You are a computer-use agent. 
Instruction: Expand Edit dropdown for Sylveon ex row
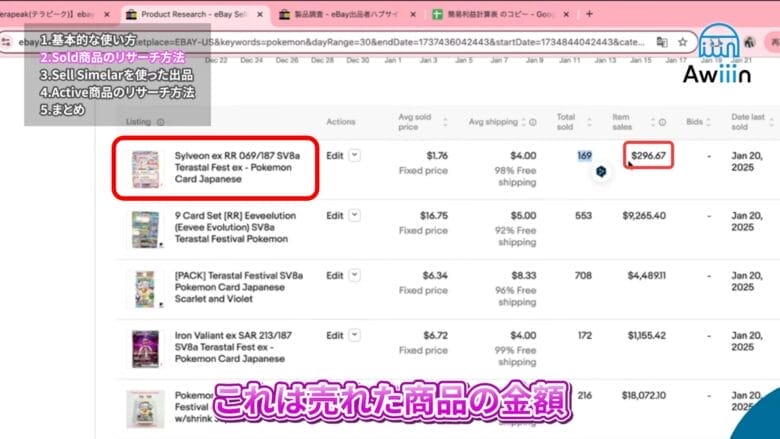[354, 156]
